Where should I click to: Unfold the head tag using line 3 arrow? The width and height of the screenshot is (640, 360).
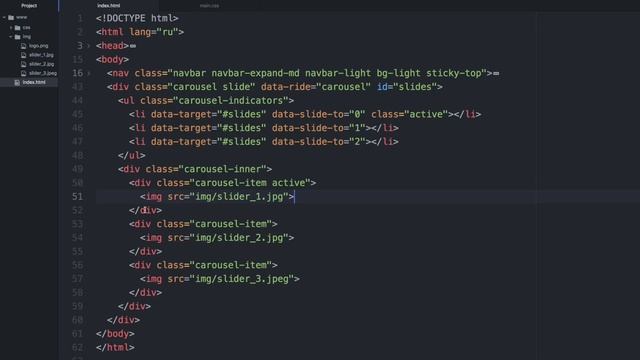point(89,46)
